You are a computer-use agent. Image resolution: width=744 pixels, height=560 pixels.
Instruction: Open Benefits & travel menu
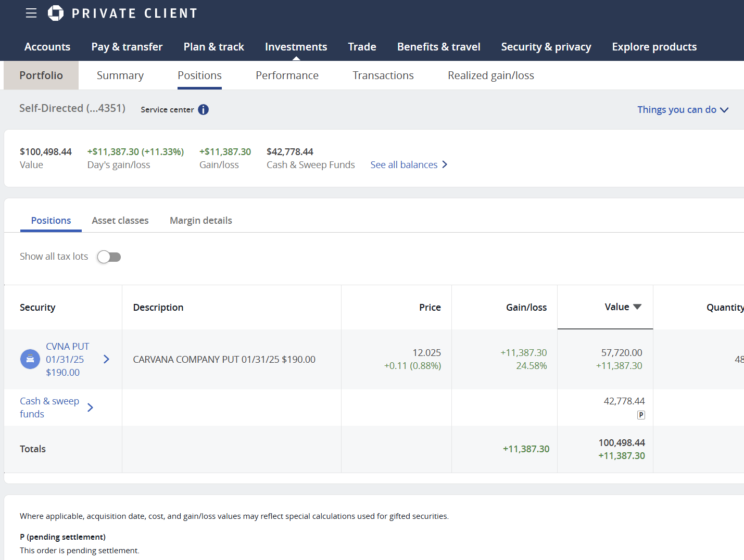(439, 47)
